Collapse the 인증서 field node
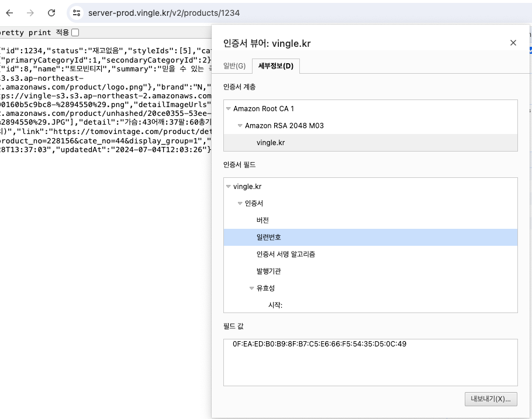 pyautogui.click(x=240, y=204)
